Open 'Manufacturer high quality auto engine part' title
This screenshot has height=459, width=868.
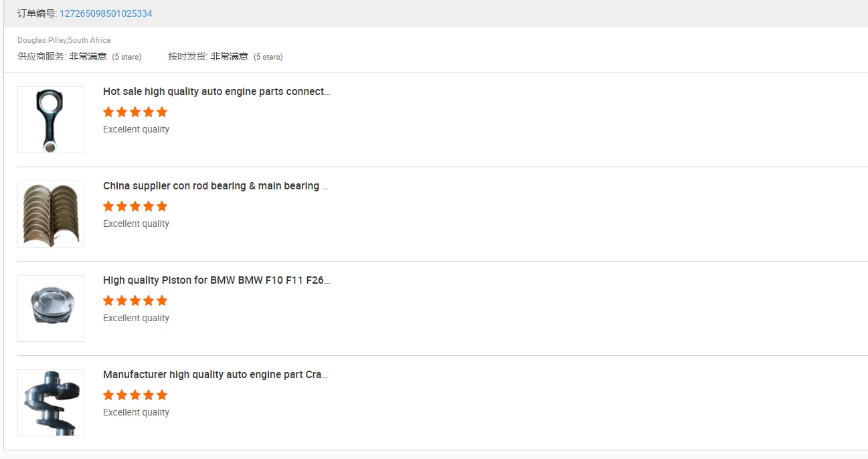point(215,375)
